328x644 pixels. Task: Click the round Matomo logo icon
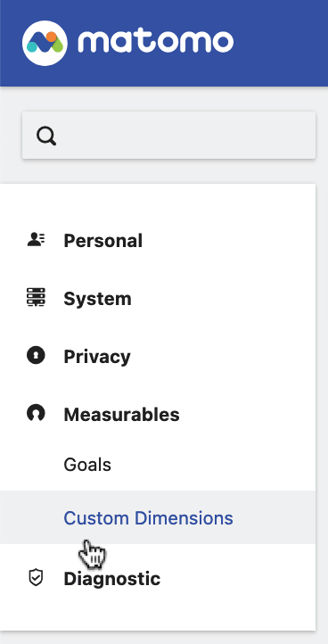45,43
